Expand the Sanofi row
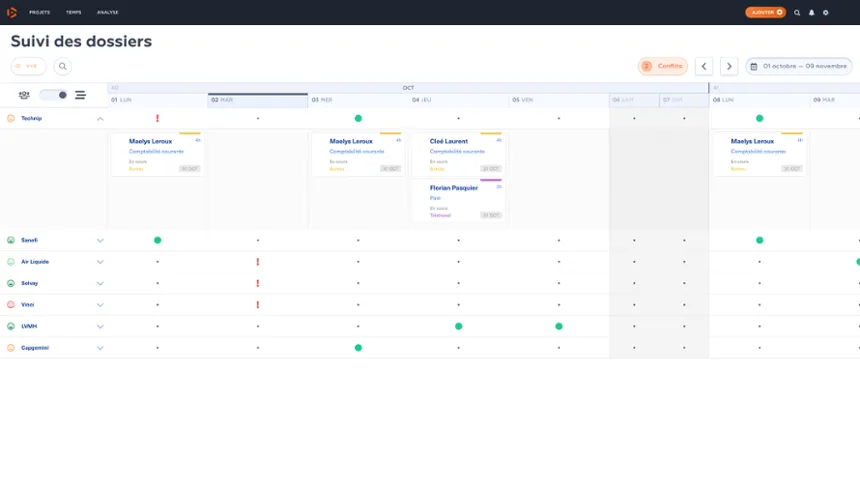The image size is (860, 484). point(100,240)
